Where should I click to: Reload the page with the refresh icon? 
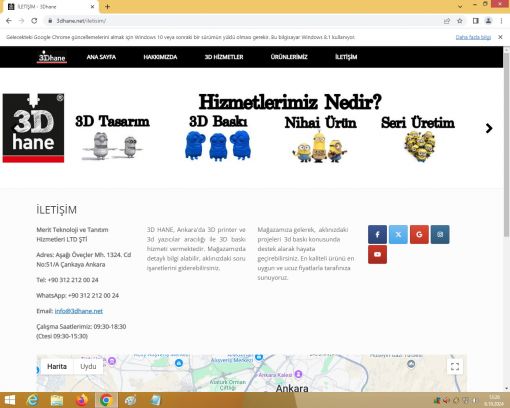[x=34, y=21]
